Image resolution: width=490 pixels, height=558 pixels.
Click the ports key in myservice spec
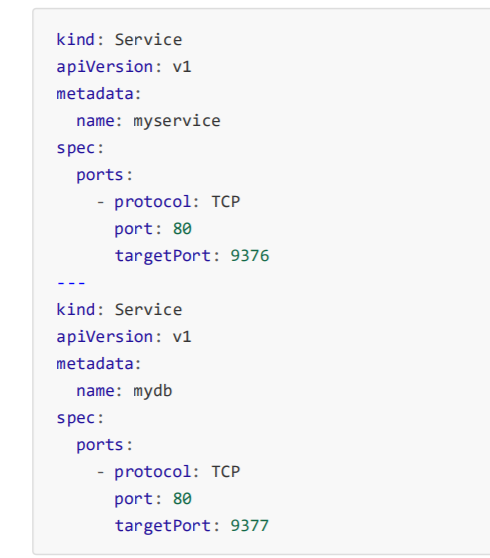coord(100,175)
